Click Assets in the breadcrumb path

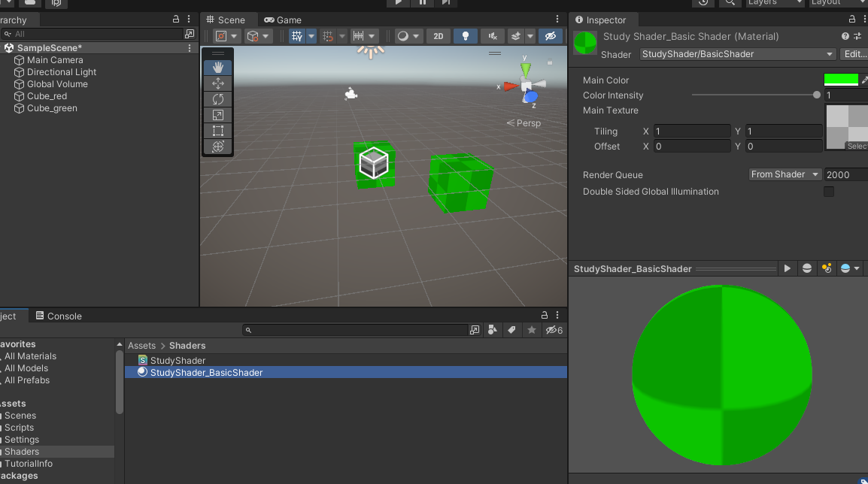[x=141, y=346]
